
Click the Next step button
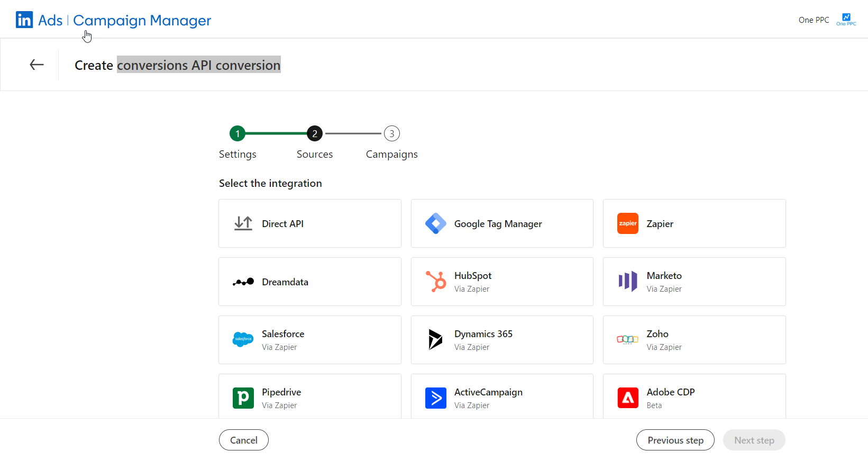(x=754, y=440)
